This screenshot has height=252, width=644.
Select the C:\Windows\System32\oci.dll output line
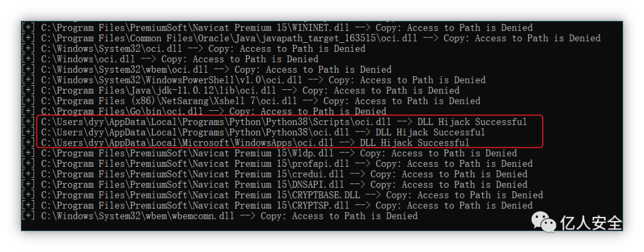(194, 49)
